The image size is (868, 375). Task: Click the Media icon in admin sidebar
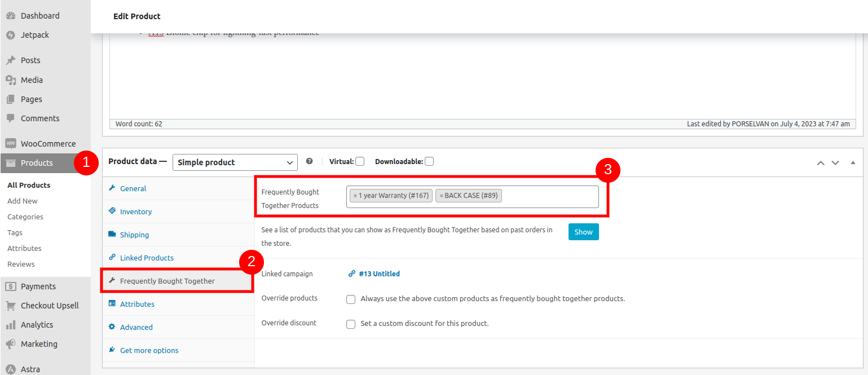click(x=10, y=80)
